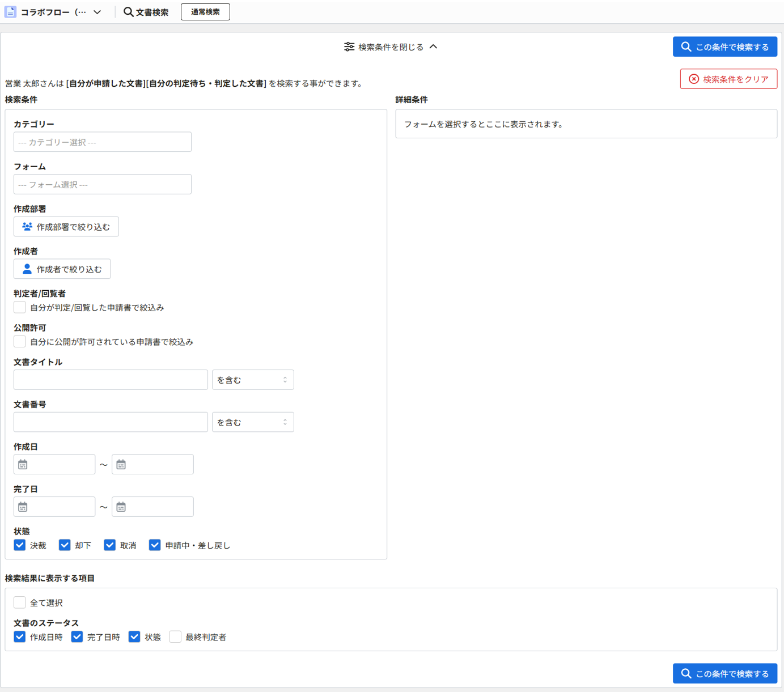Uncheck 申請中・差し戻し status checkbox
The width and height of the screenshot is (784, 692).
[x=155, y=545]
